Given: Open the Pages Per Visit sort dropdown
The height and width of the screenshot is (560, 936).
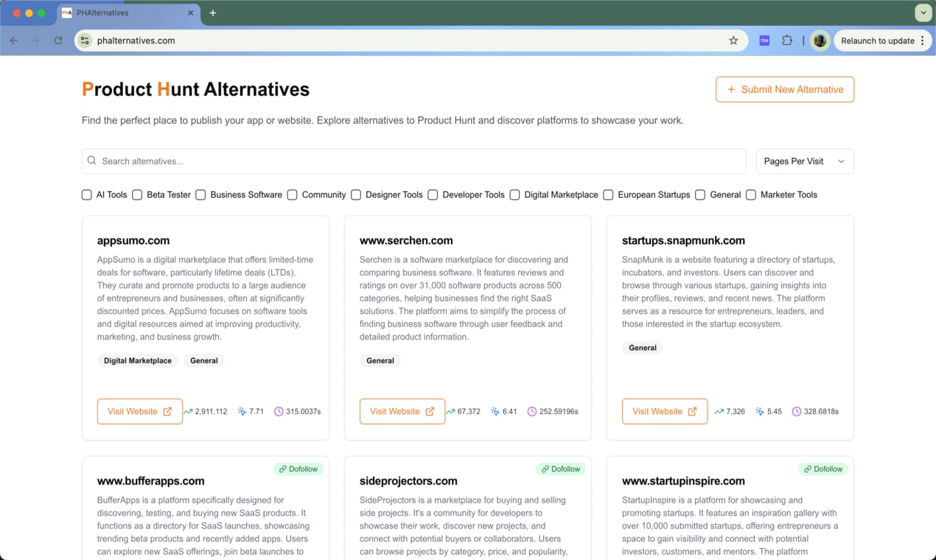Looking at the screenshot, I should point(805,161).
